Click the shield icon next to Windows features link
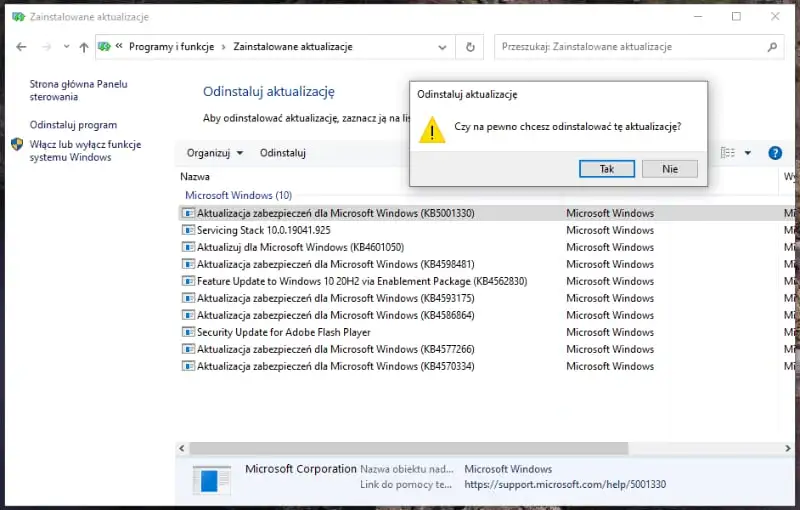 [17, 145]
